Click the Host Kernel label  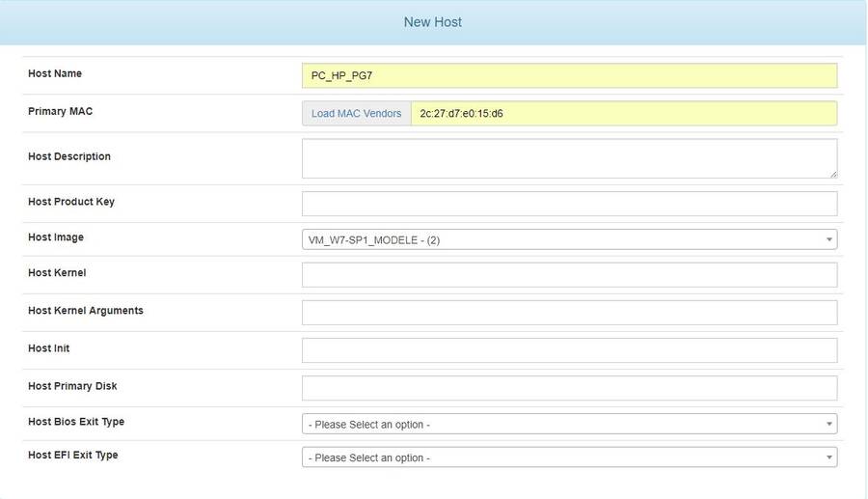pyautogui.click(x=57, y=272)
